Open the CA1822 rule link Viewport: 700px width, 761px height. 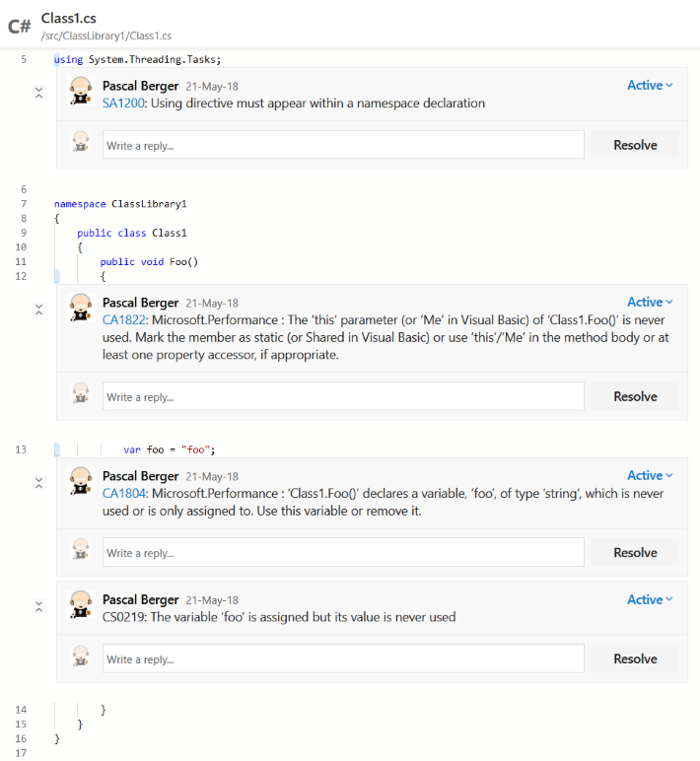pyautogui.click(x=121, y=320)
